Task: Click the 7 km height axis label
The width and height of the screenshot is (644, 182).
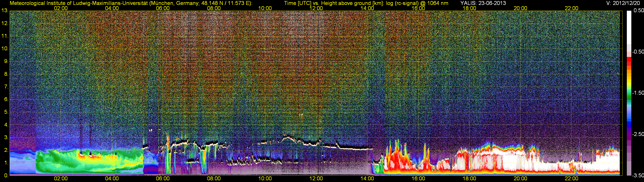Action: tap(6, 87)
